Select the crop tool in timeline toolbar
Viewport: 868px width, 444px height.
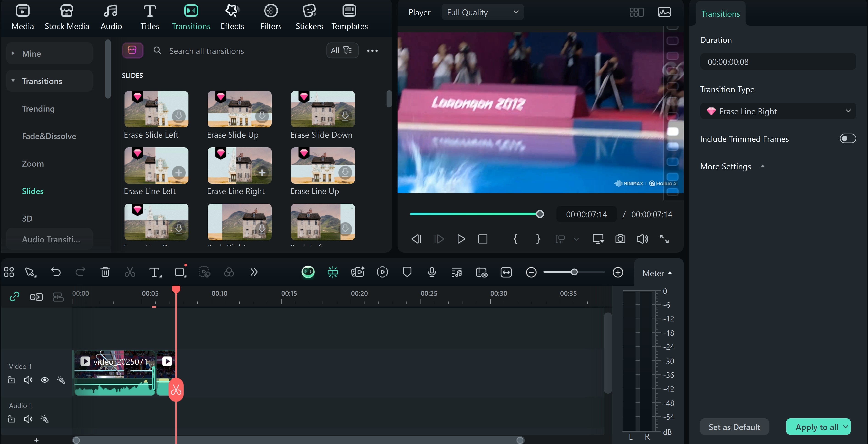click(181, 272)
